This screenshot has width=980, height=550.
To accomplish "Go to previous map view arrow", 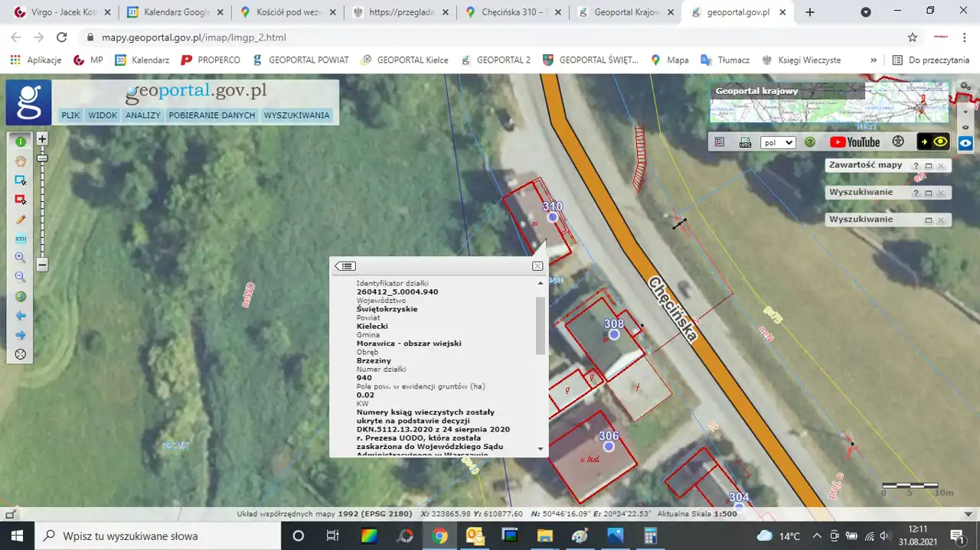I will click(21, 316).
